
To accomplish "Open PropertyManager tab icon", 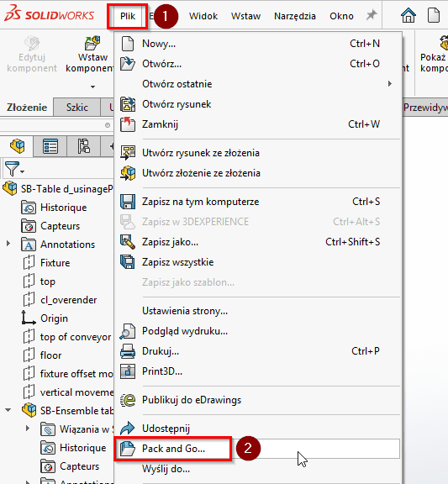I will [x=50, y=146].
